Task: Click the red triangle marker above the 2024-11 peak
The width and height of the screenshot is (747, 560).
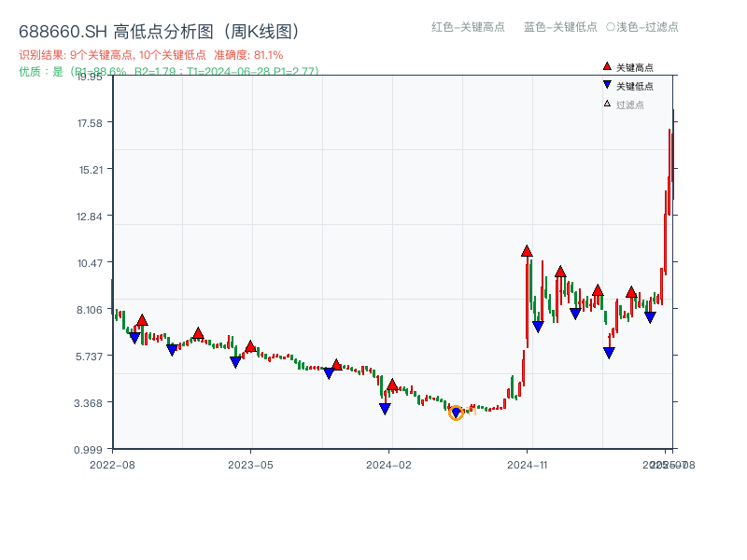Action: click(x=529, y=250)
